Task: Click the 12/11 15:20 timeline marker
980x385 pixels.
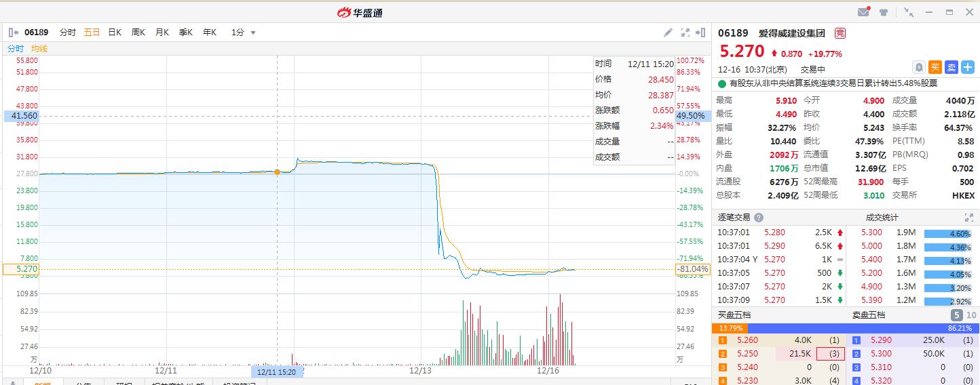Action: coord(276,371)
